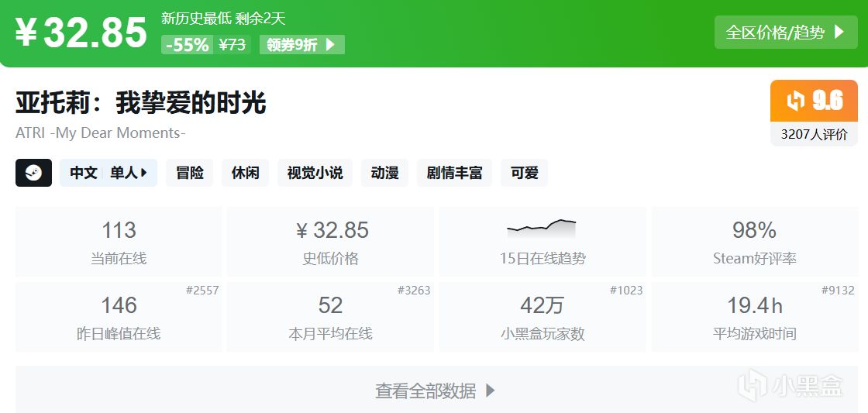Click the game title 亚托莉：我挚爱的时光
868x413 pixels.
pos(141,103)
